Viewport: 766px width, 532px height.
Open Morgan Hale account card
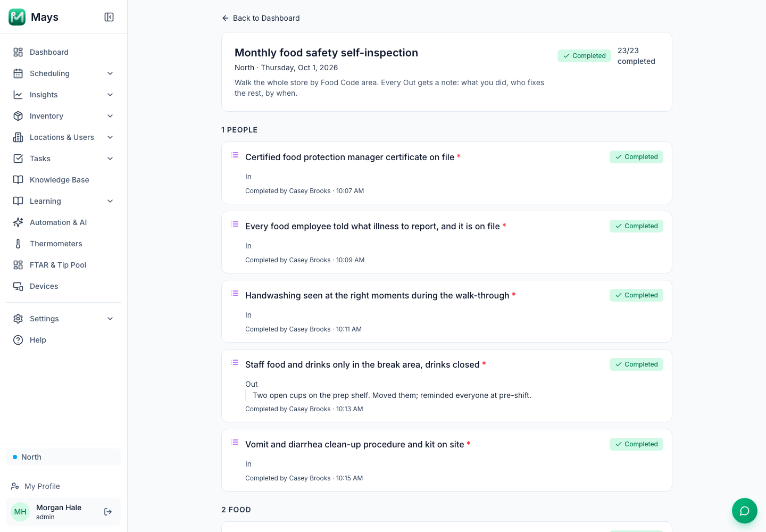(x=63, y=512)
